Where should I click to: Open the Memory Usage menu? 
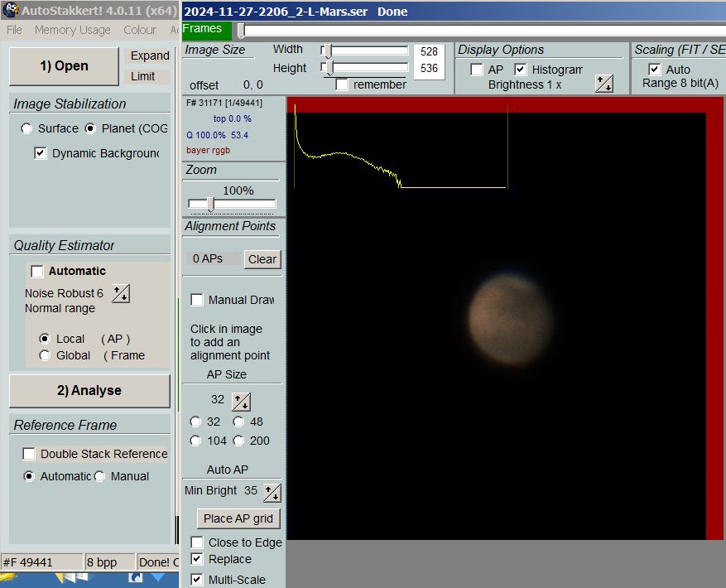72,30
